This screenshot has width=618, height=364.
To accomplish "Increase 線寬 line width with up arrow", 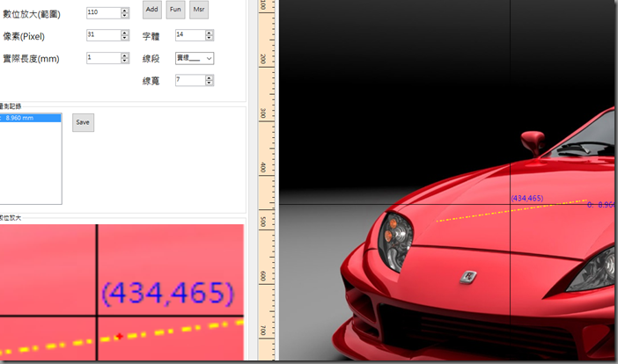I will (x=210, y=78).
